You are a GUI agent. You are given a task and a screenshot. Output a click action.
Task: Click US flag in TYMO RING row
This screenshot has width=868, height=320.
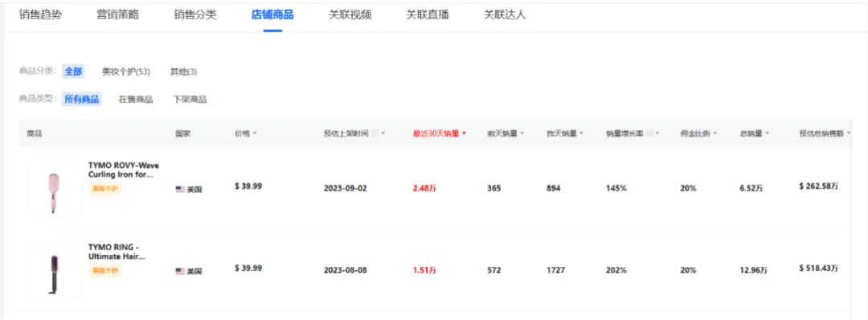pyautogui.click(x=180, y=271)
